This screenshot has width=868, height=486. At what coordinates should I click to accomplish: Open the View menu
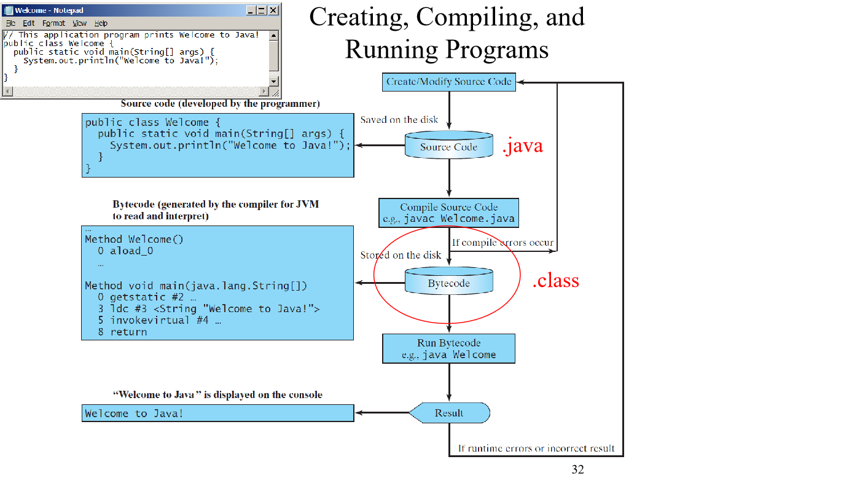click(80, 23)
